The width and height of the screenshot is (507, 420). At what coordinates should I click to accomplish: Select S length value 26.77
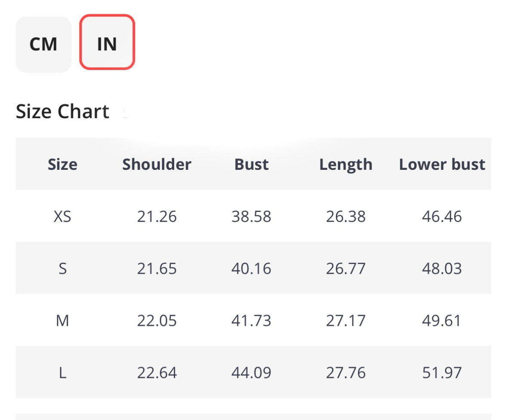click(346, 269)
